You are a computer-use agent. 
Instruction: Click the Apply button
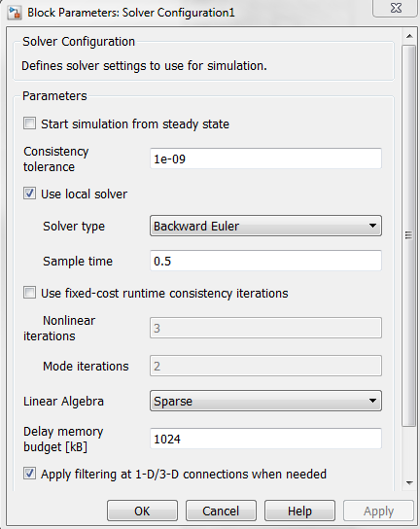pos(378,511)
